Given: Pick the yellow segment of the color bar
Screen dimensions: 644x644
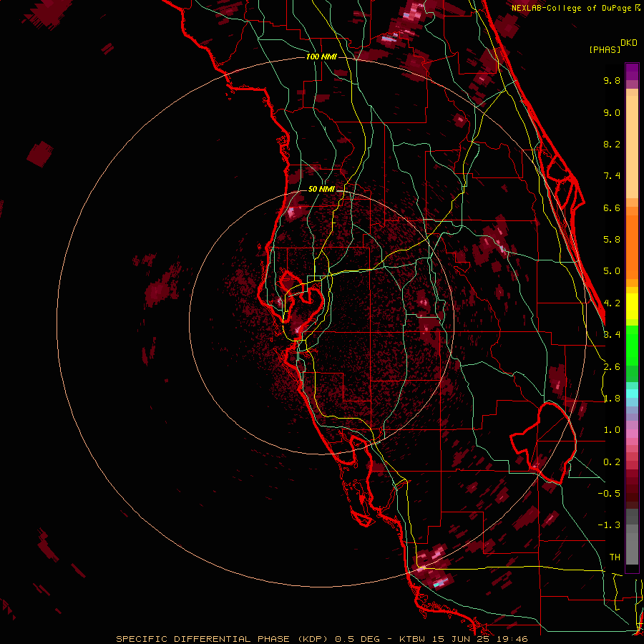Looking at the screenshot, I should (x=632, y=306).
